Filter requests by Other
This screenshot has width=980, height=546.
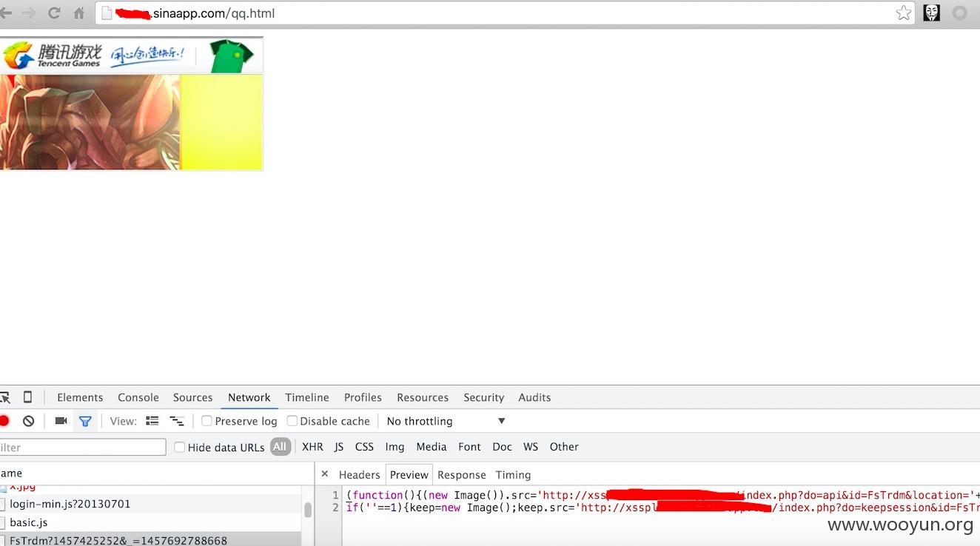tap(564, 447)
